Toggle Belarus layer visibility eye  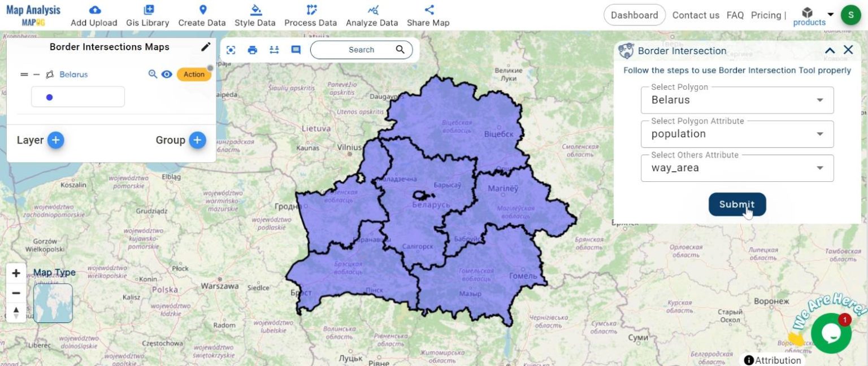click(x=167, y=74)
